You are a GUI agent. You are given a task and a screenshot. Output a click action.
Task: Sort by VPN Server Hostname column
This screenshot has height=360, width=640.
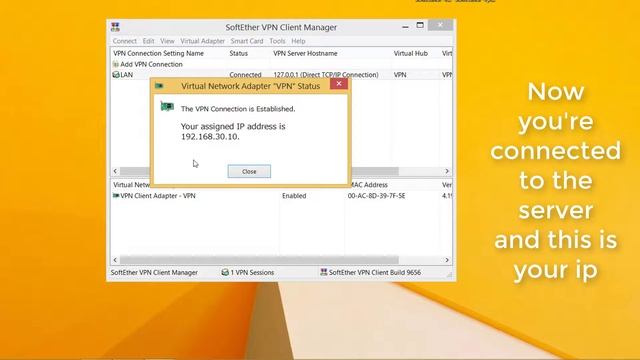pos(305,53)
